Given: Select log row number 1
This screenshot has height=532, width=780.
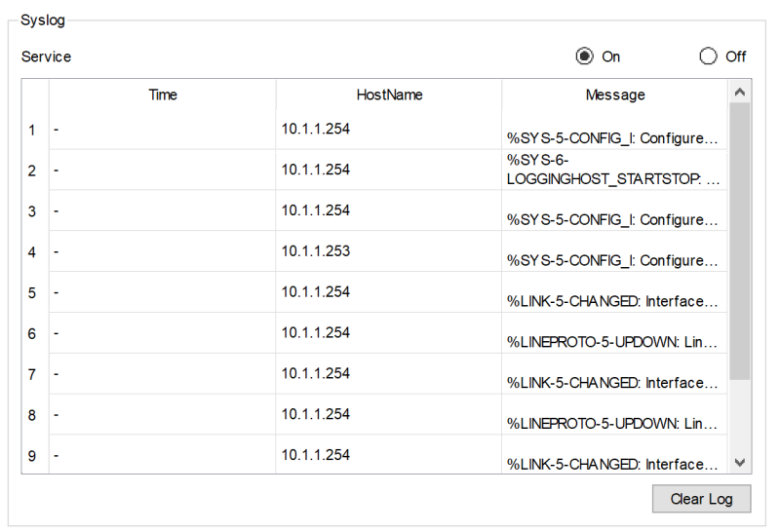Looking at the screenshot, I should (32, 130).
